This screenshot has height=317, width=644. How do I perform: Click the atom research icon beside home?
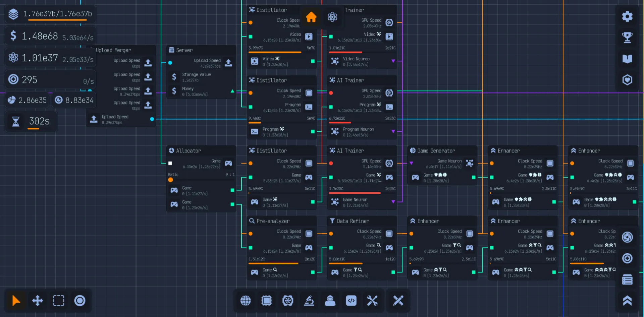point(332,17)
